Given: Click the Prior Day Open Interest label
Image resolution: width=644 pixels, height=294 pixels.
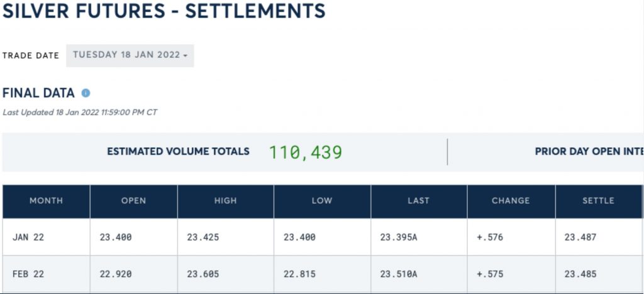Looking at the screenshot, I should [588, 152].
